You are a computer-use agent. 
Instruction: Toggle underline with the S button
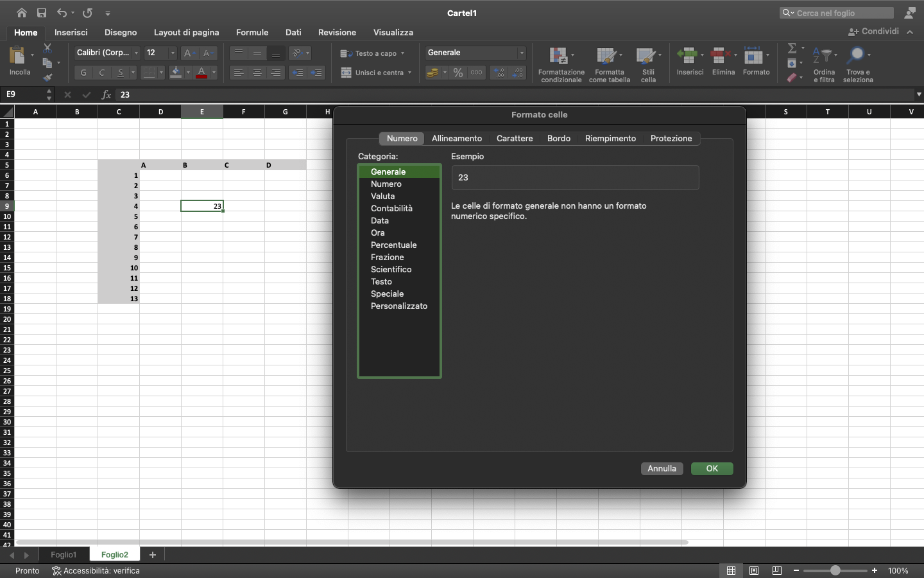coord(120,73)
